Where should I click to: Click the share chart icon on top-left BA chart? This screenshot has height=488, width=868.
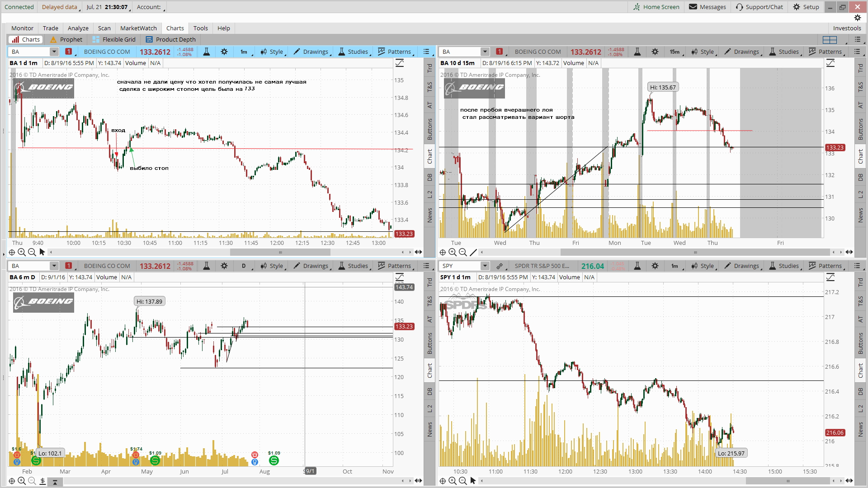click(400, 63)
